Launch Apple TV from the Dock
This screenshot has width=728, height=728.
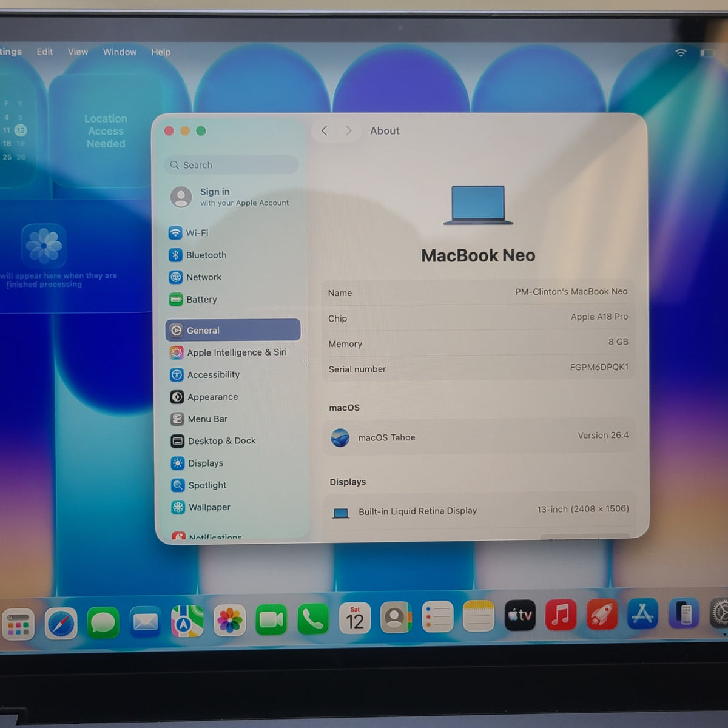(x=520, y=615)
